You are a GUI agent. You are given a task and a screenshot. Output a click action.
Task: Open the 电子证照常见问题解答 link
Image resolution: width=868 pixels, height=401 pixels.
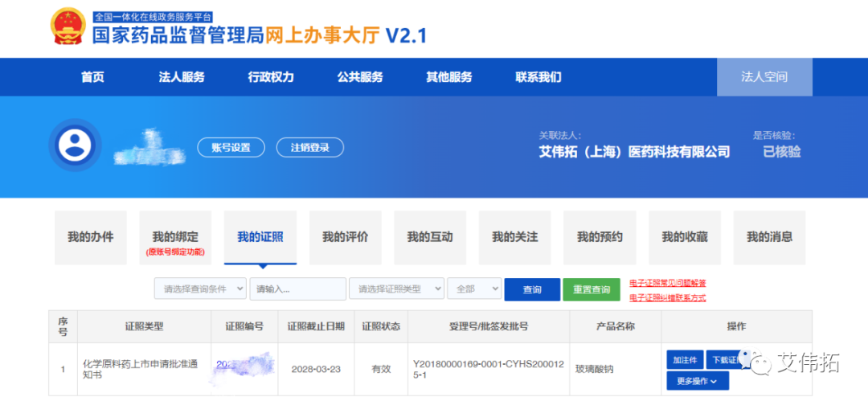668,283
